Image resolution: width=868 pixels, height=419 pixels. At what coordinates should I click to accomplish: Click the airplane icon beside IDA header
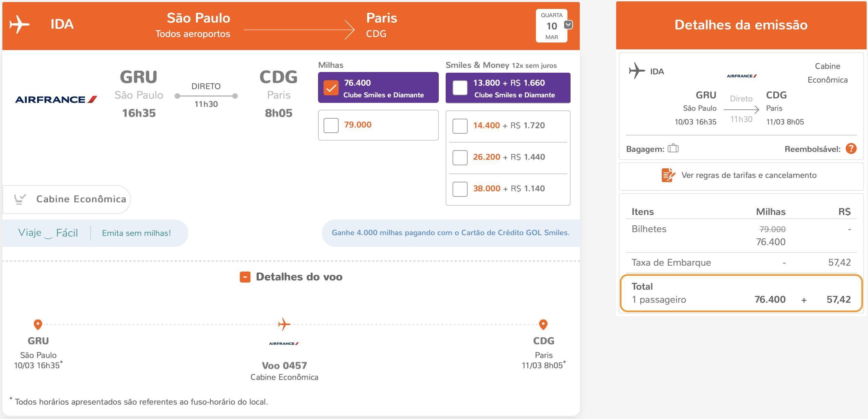point(20,24)
